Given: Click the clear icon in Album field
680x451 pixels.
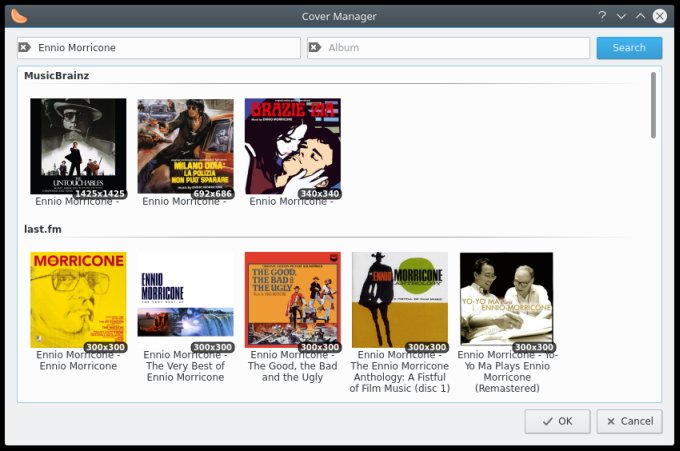Looking at the screenshot, I should point(315,48).
